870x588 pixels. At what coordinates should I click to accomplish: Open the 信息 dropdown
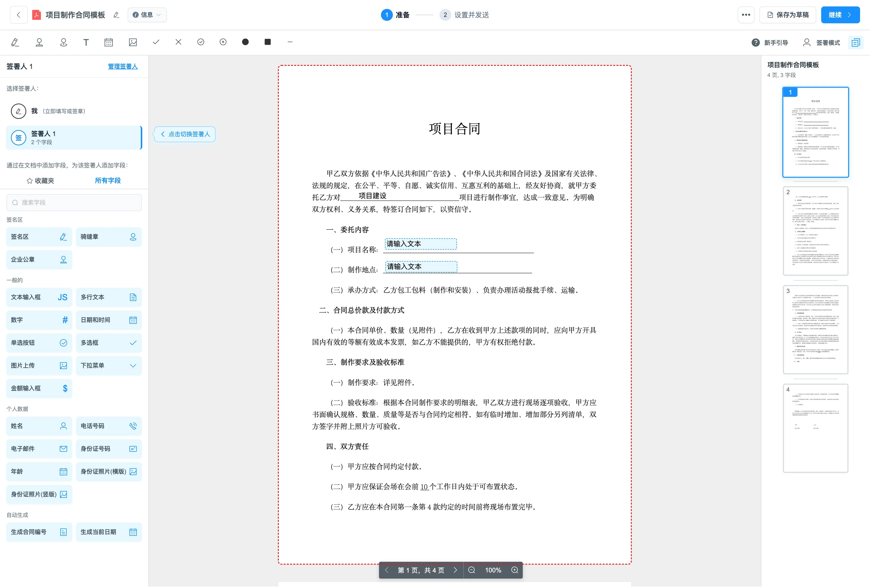[x=147, y=15]
